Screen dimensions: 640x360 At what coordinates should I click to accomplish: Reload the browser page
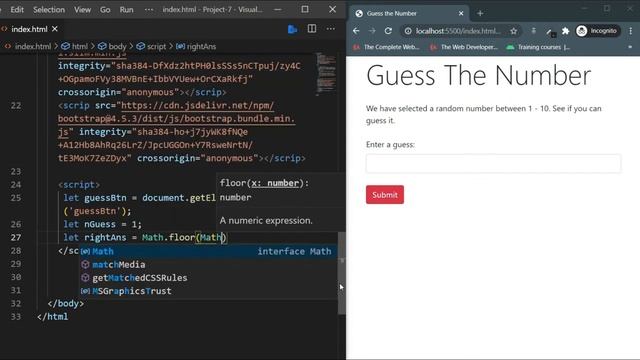pos(388,31)
